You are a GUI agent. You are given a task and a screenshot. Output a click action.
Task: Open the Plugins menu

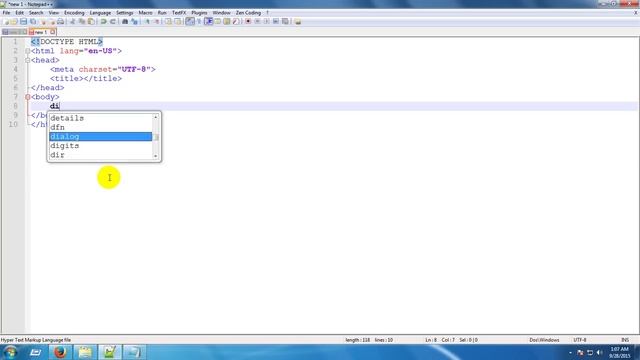pyautogui.click(x=199, y=13)
